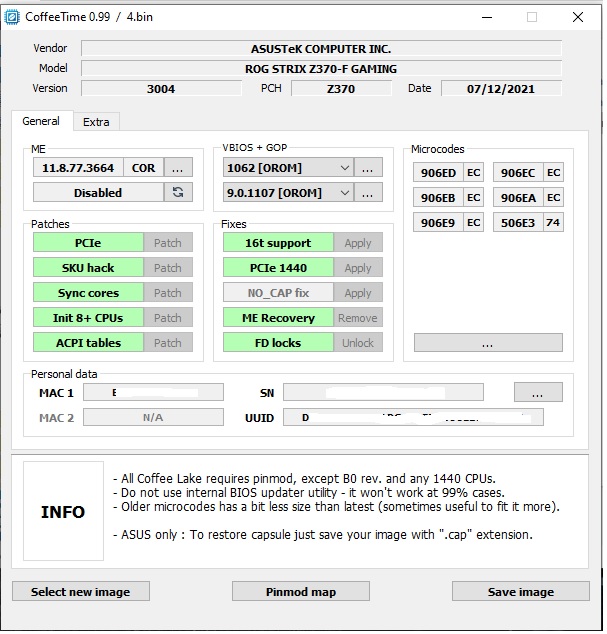Click the Vendor field ASUSTeK COMPUTER INC.
The width and height of the screenshot is (607, 634).
tap(321, 49)
